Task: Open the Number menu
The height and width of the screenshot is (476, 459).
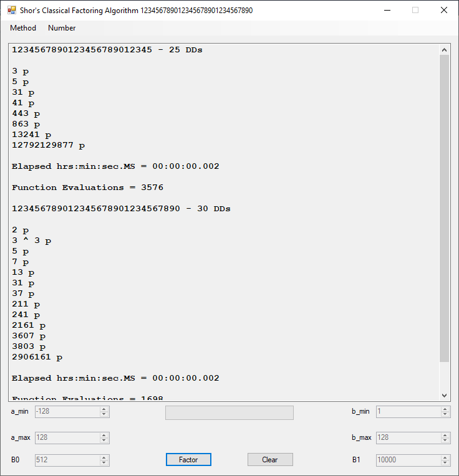Action: (x=62, y=28)
